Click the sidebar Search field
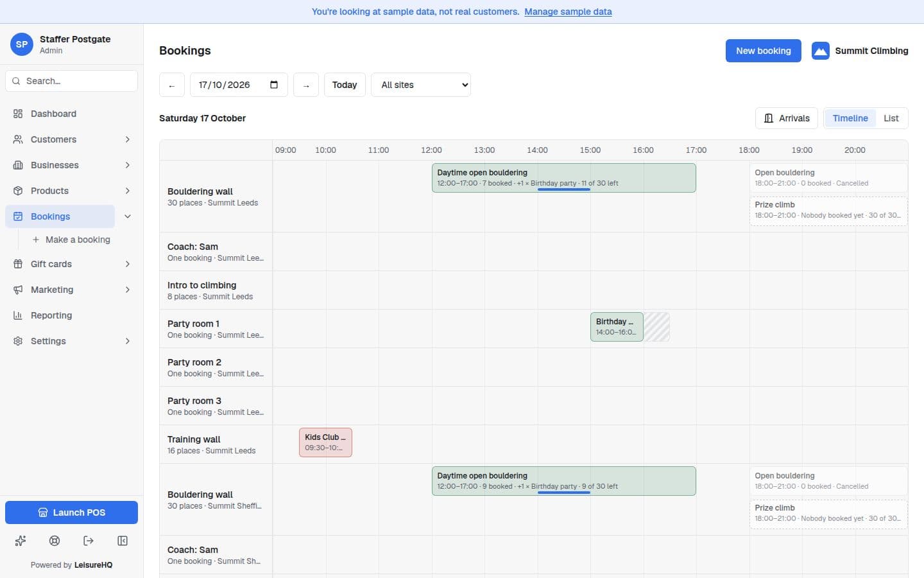The height and width of the screenshot is (578, 924). [71, 81]
